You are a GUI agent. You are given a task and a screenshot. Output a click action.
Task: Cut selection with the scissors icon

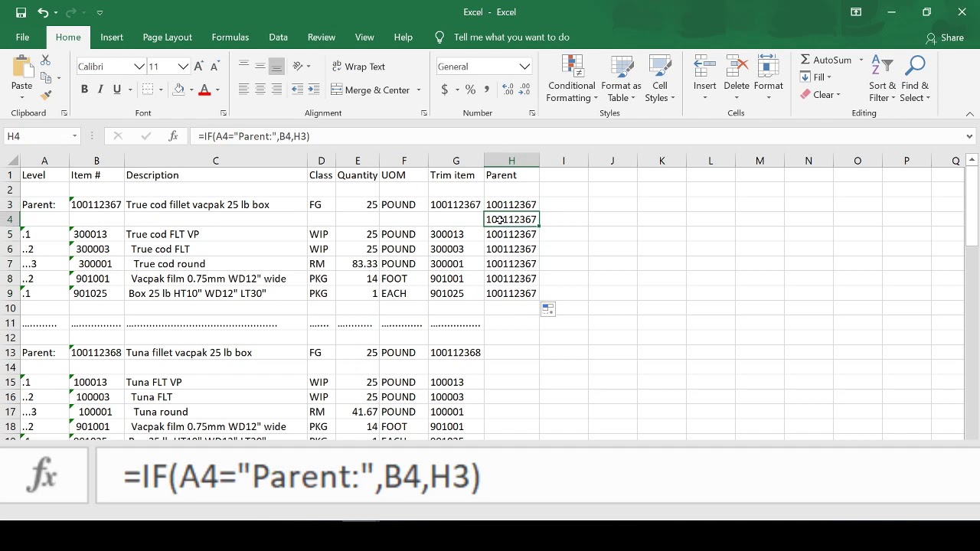[x=45, y=60]
